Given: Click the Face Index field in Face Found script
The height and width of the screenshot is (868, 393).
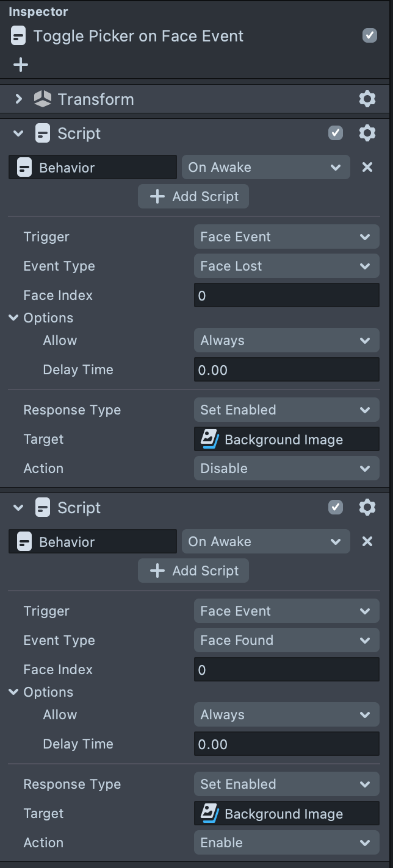Looking at the screenshot, I should (286, 670).
